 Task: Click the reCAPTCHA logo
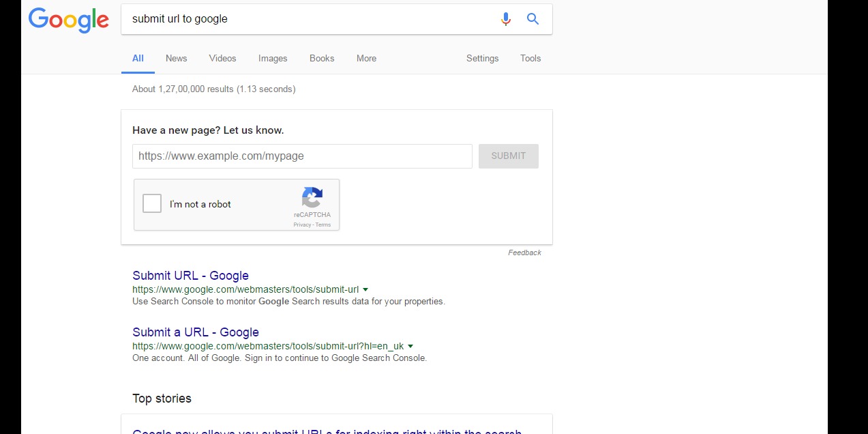pos(312,198)
